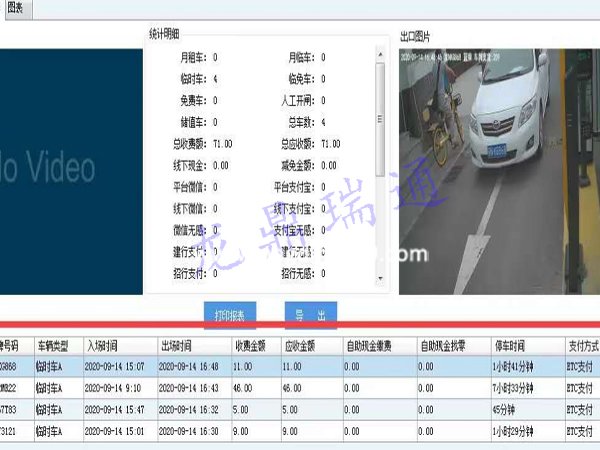Sort by 停车时间 column header
The height and width of the screenshot is (450, 600).
click(513, 346)
